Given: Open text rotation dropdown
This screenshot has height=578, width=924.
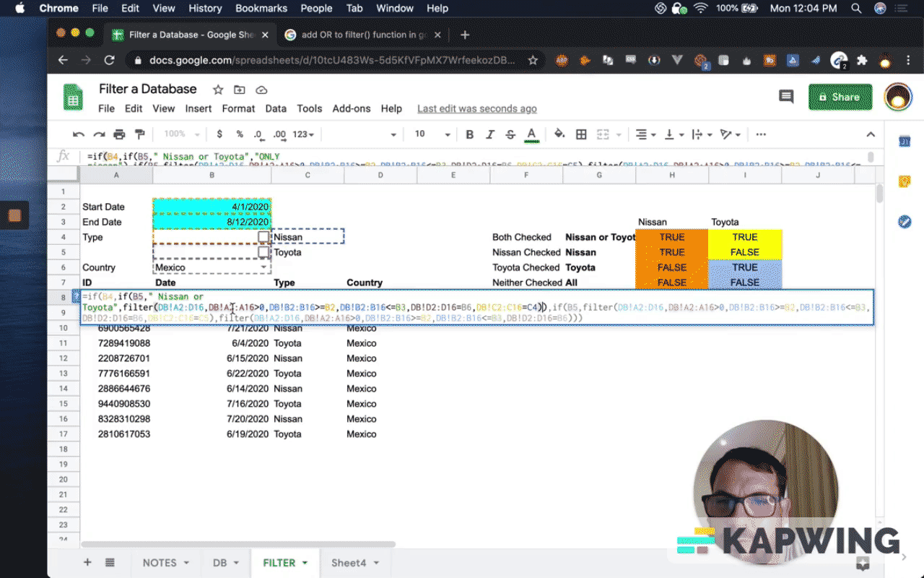Looking at the screenshot, I should coord(730,134).
